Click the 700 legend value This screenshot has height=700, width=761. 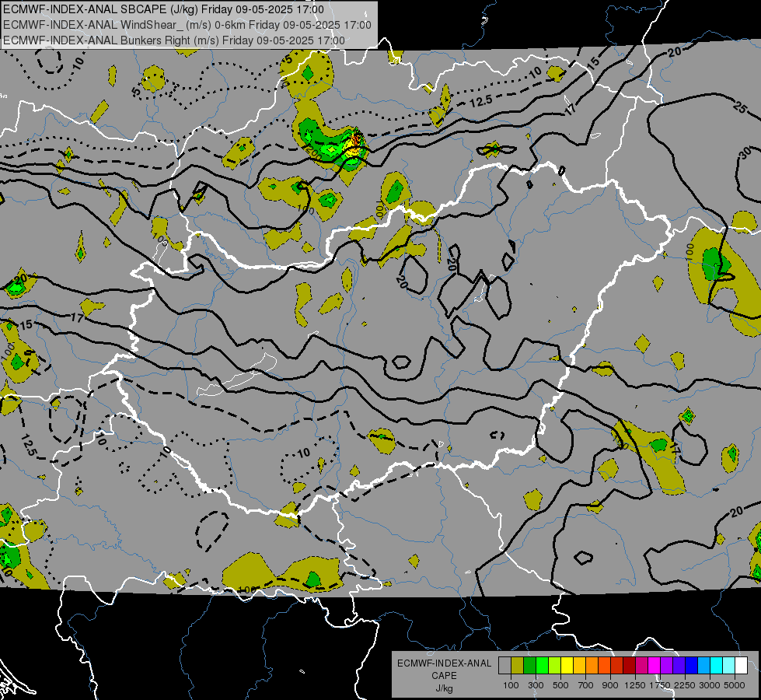tap(585, 685)
